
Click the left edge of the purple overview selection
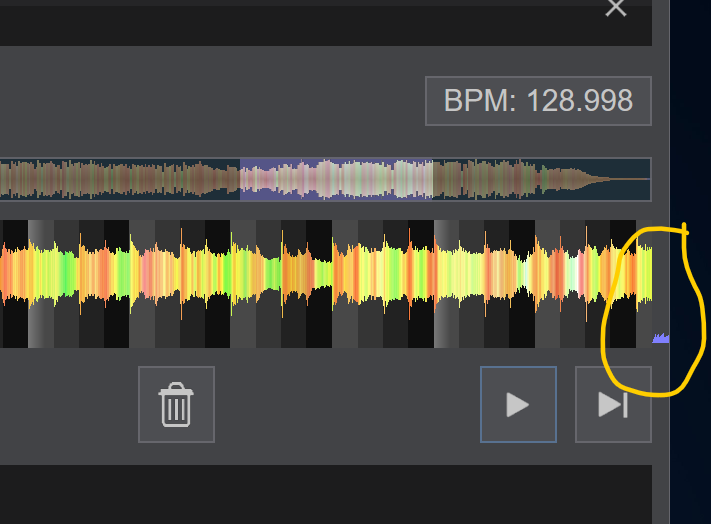242,180
